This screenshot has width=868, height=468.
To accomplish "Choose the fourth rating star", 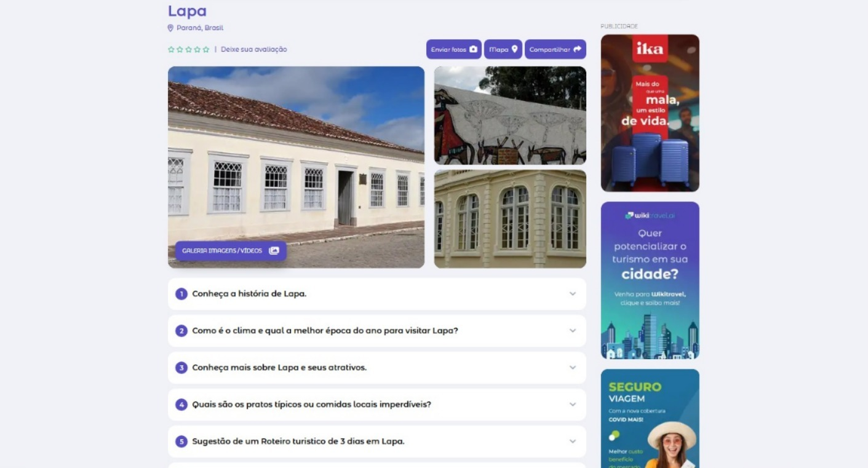I will click(197, 49).
